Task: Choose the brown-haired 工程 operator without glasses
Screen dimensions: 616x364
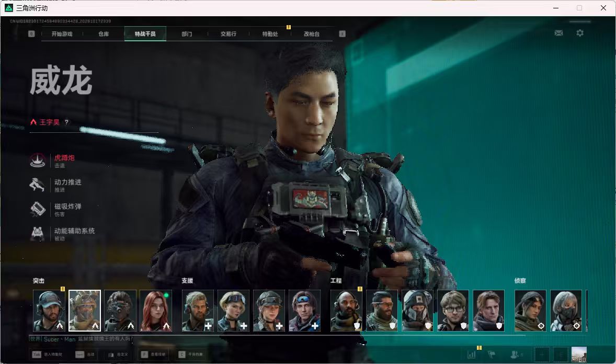Action: (489, 311)
